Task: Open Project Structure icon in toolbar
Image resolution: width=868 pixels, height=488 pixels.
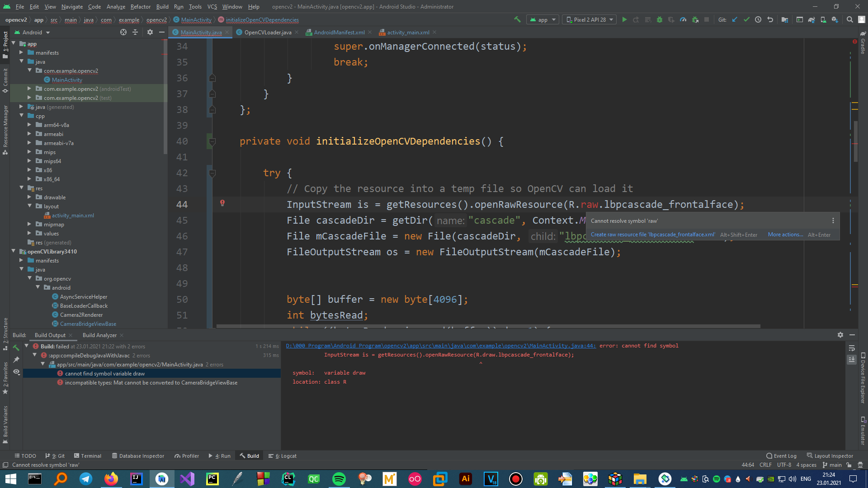Action: [785, 19]
